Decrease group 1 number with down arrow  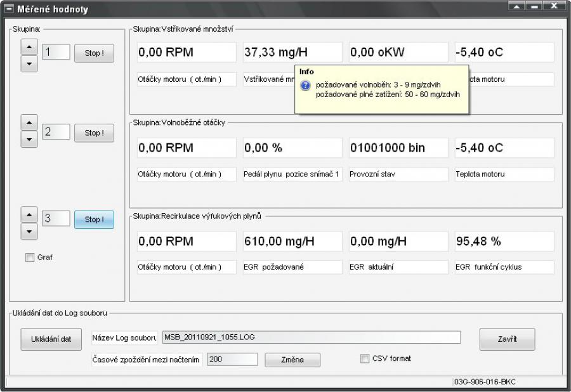(x=29, y=63)
